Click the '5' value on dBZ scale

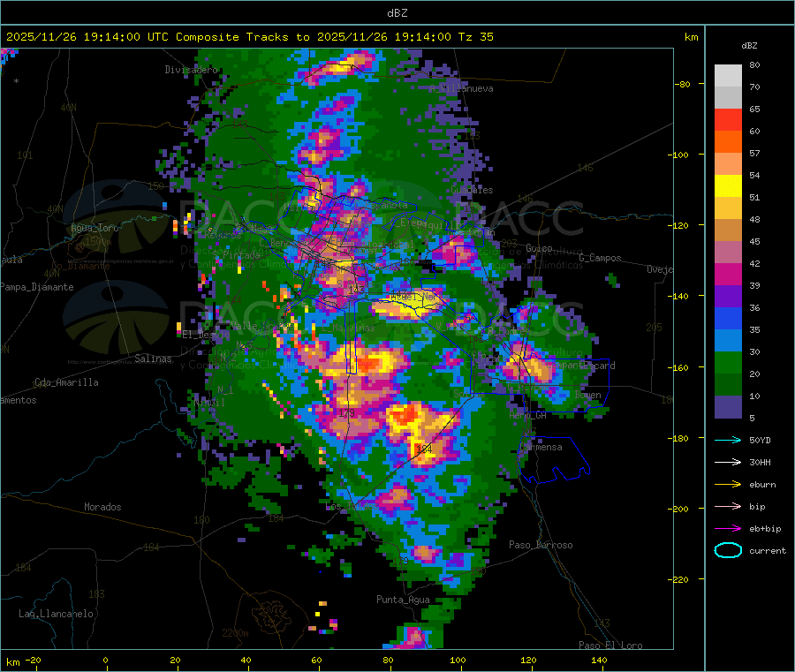(x=752, y=418)
